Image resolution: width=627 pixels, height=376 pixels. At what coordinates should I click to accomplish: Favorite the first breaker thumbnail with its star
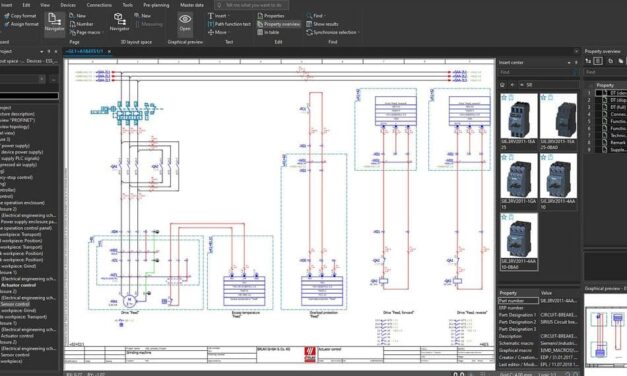pos(504,98)
